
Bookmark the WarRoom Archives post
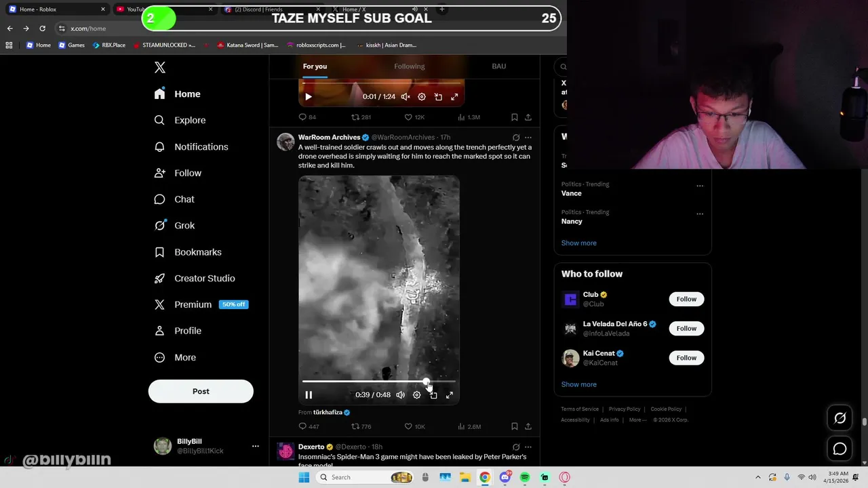[515, 426]
